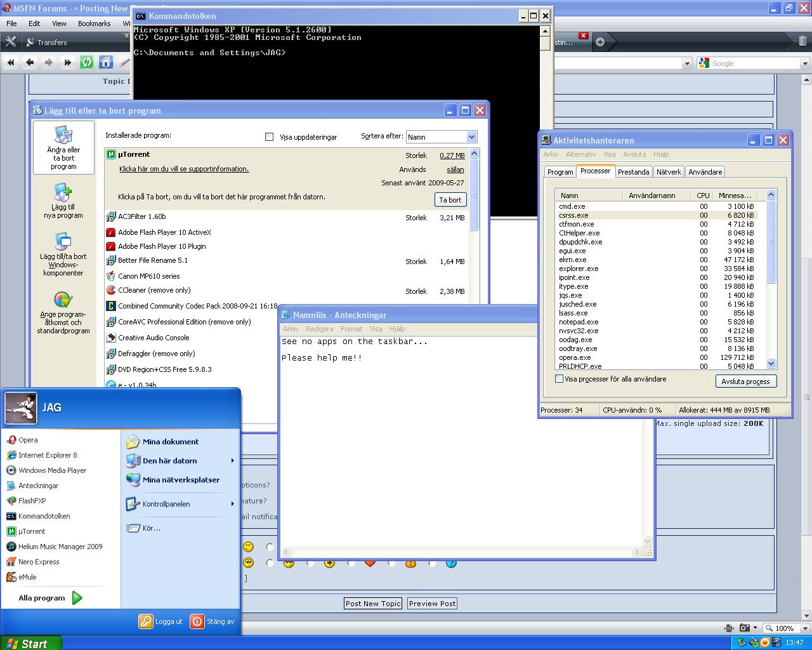Click 'Ta bort' button for µTorrent
Screen dimensions: 812x650
point(450,200)
